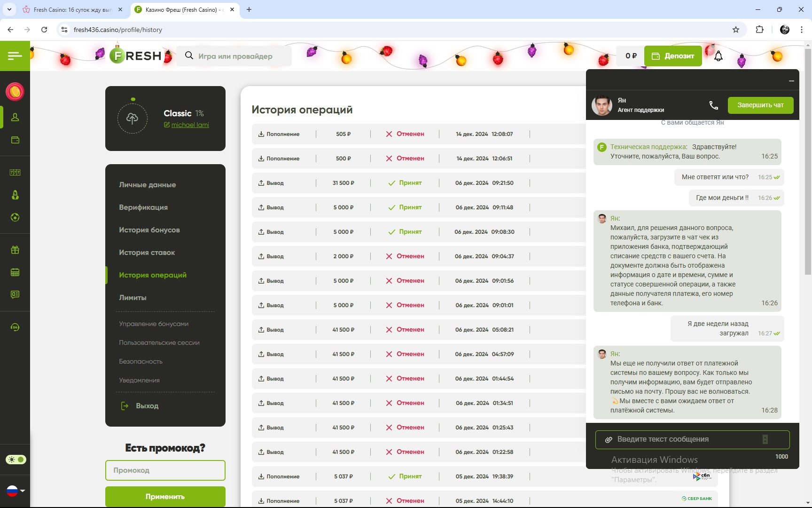
Task: Open wallet icon in left sidebar
Action: (15, 140)
